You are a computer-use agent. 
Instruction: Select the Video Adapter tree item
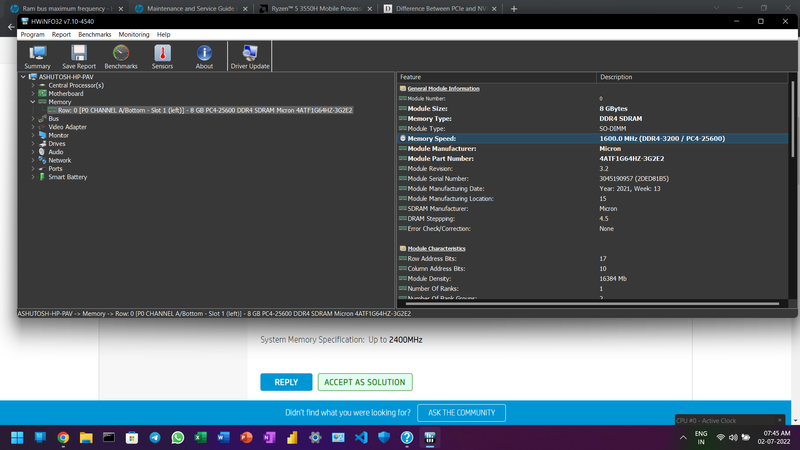pyautogui.click(x=67, y=127)
